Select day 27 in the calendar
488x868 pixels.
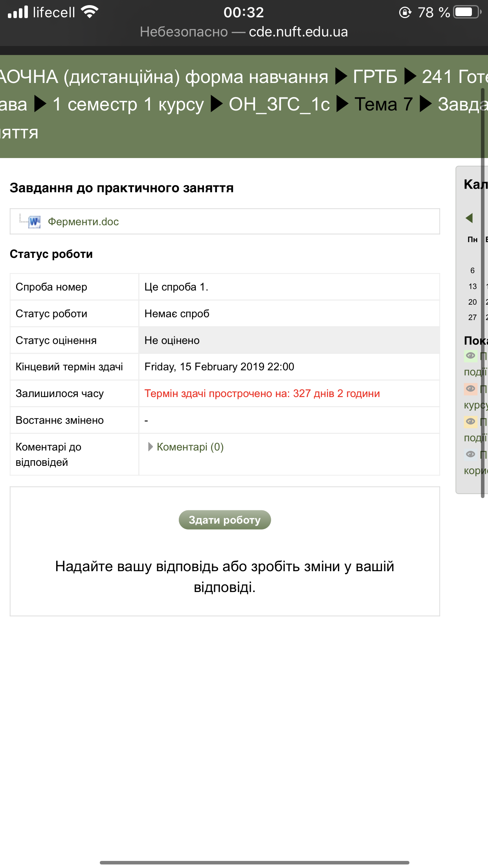point(472,318)
